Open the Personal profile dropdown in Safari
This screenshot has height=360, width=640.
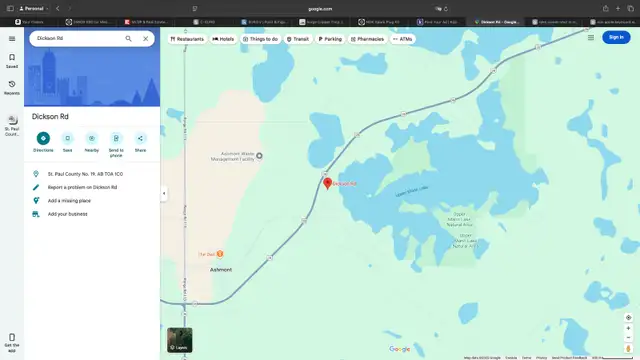[33, 9]
